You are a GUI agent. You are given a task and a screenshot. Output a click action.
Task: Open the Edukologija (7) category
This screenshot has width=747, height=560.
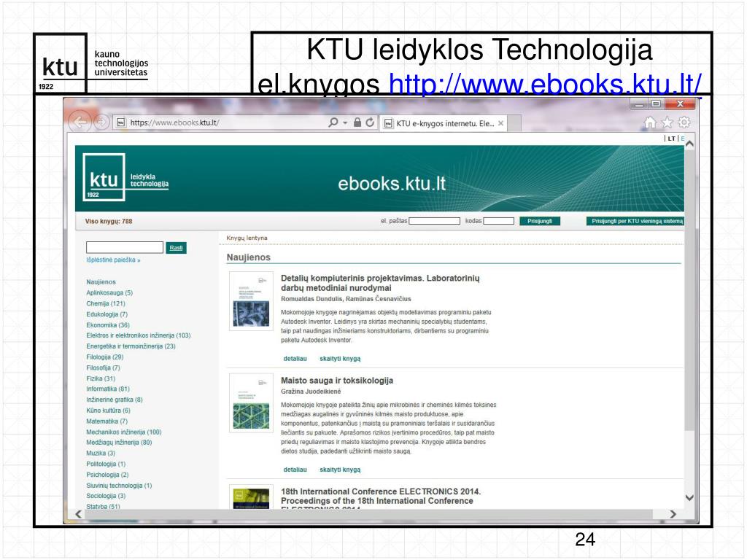tap(107, 314)
